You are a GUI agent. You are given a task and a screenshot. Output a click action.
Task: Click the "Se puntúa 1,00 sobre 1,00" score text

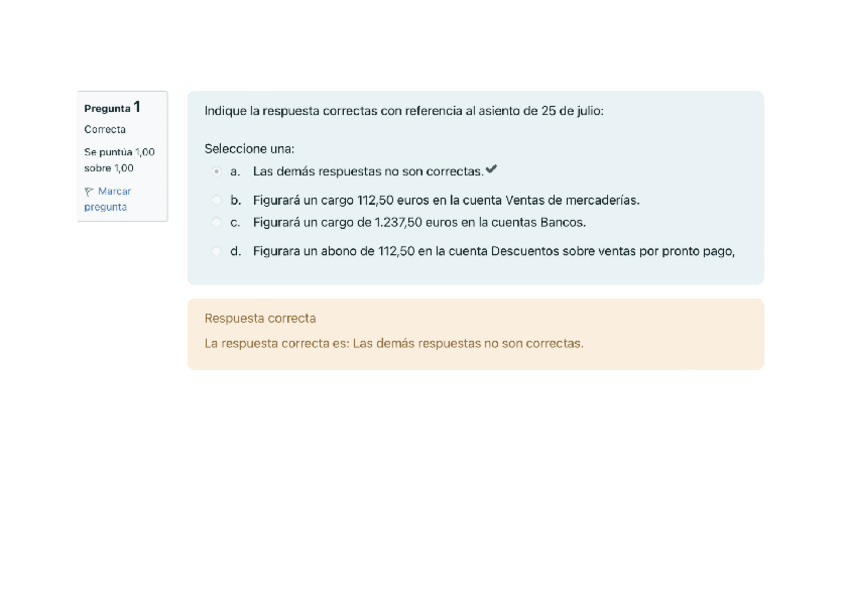click(x=119, y=160)
